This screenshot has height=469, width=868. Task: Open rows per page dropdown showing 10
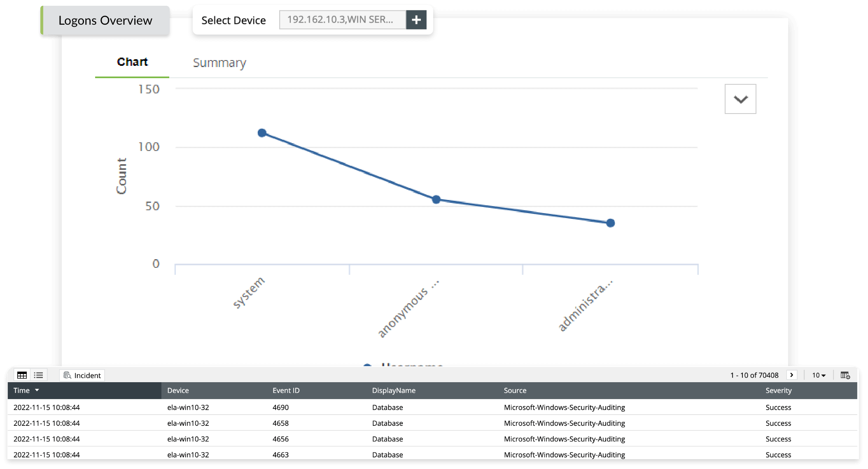point(819,375)
